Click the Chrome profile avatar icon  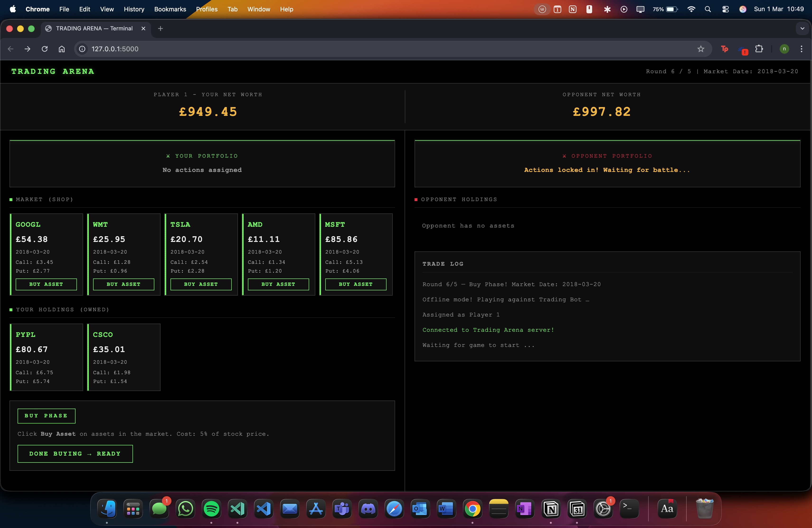(x=784, y=49)
